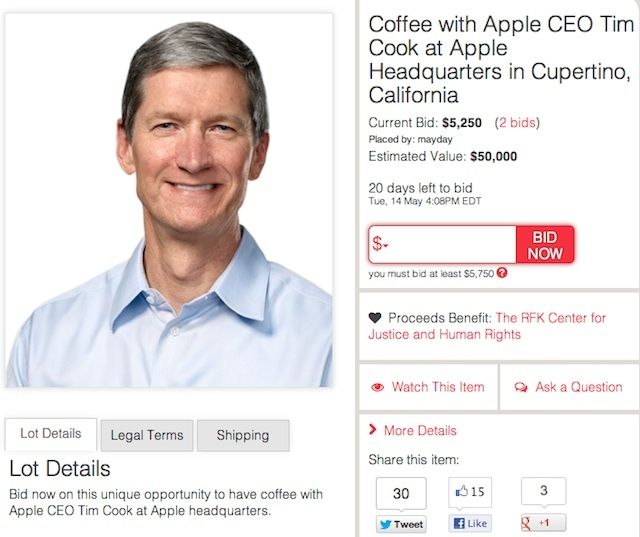
Task: Open the Shipping tab
Action: click(x=243, y=435)
